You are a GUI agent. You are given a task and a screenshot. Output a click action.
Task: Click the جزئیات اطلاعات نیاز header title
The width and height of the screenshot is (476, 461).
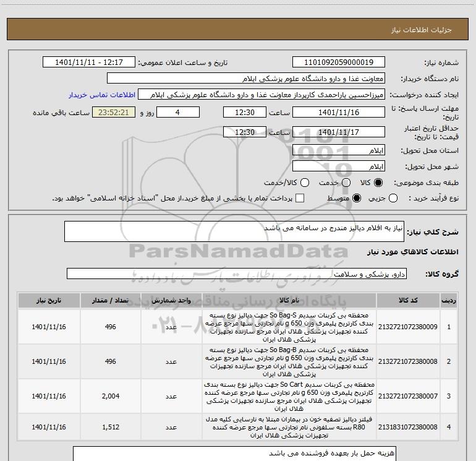click(x=422, y=30)
